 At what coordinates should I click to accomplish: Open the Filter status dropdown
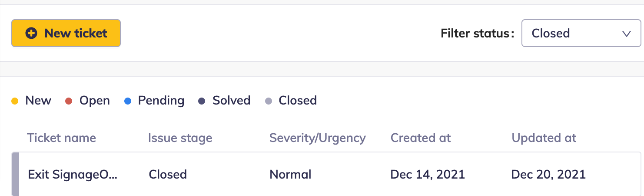(581, 33)
